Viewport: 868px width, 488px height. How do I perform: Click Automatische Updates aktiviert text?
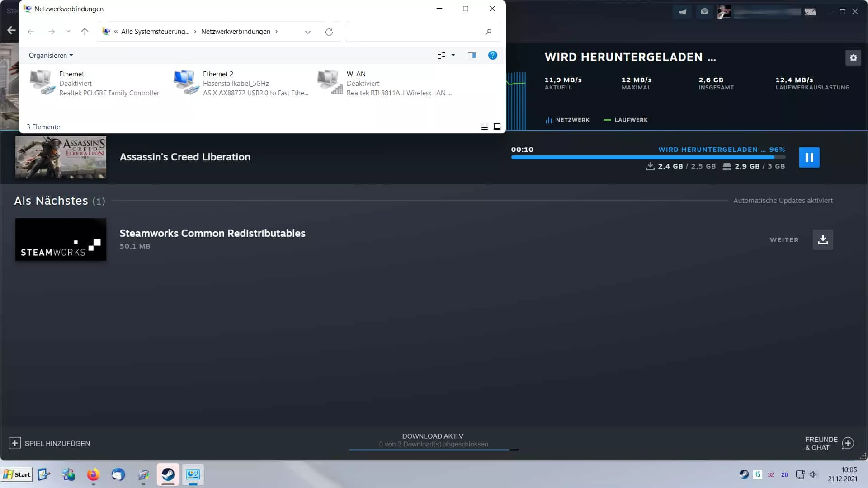click(783, 201)
